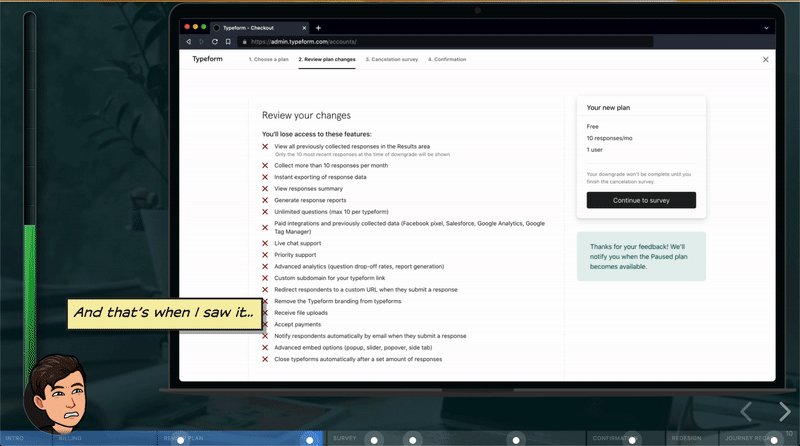The height and width of the screenshot is (446, 800).
Task: Select the Typeform - Checkout browser tab
Action: pos(260,28)
